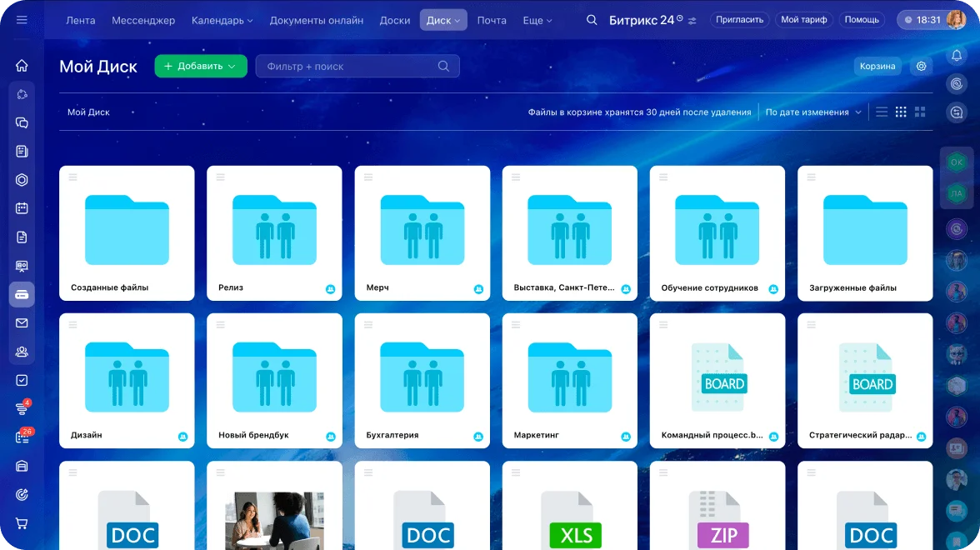Open the disk settings gear icon
This screenshot has height=550, width=980.
coord(921,66)
